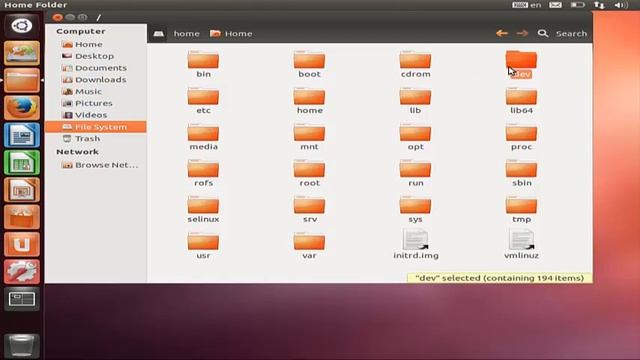Open the bin folder

(x=203, y=64)
